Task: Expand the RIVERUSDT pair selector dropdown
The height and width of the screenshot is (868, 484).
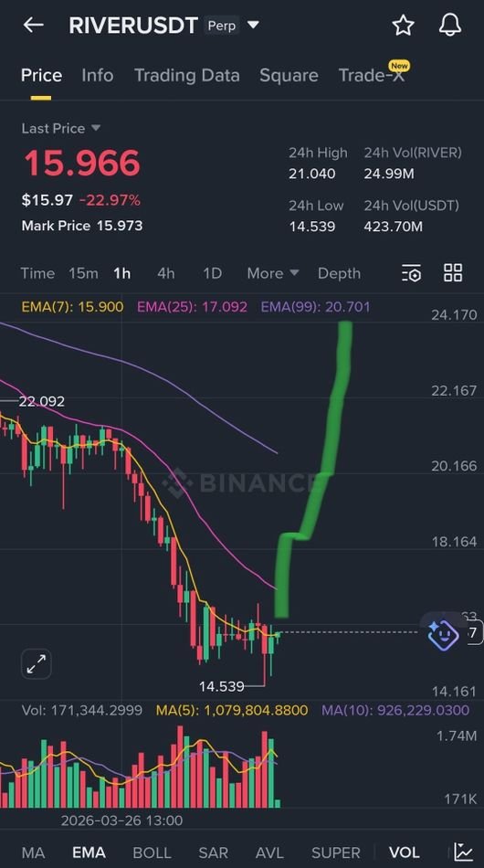Action: (x=253, y=25)
